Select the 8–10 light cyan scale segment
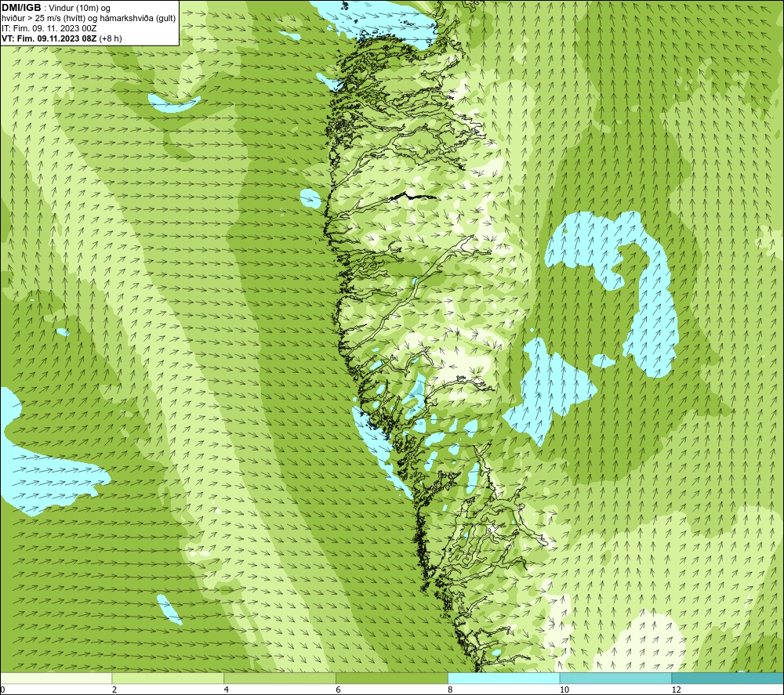This screenshot has width=784, height=695. click(504, 678)
